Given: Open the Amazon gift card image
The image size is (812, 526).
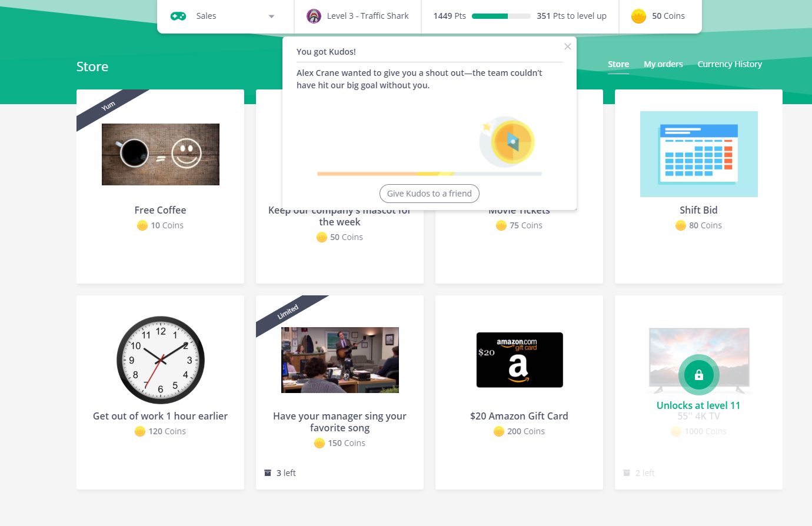Looking at the screenshot, I should tap(520, 360).
